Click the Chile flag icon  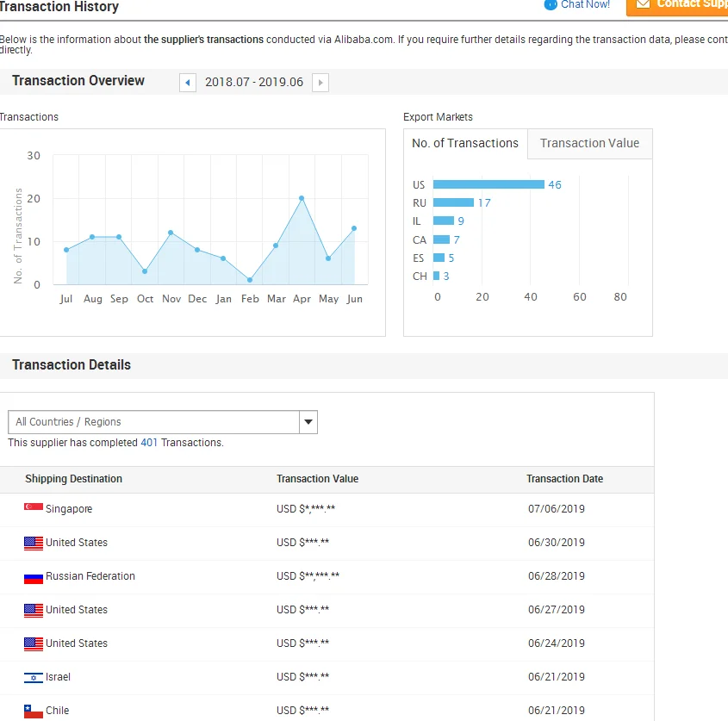point(34,711)
